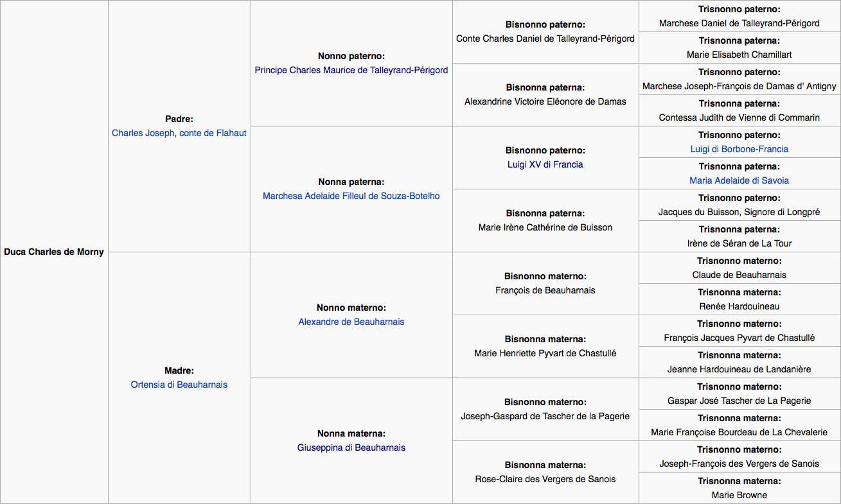Open the Luigi XV di Francia link
841x504 pixels.
pyautogui.click(x=545, y=164)
